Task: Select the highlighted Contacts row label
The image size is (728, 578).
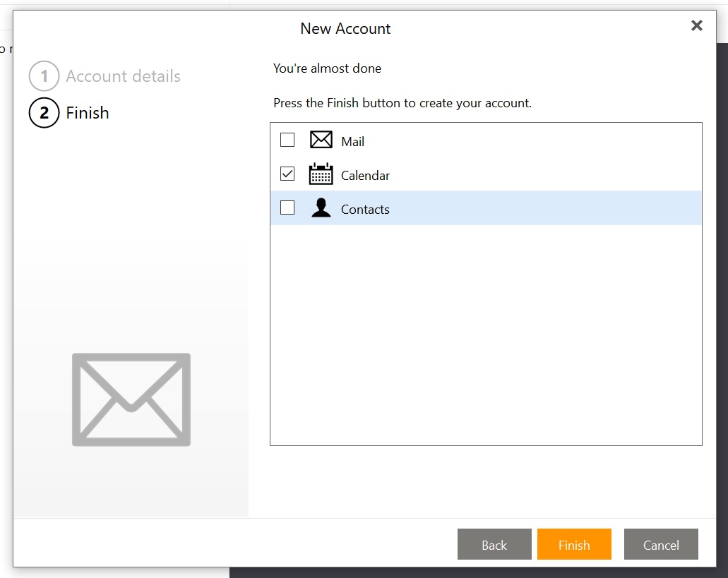Action: click(x=365, y=210)
